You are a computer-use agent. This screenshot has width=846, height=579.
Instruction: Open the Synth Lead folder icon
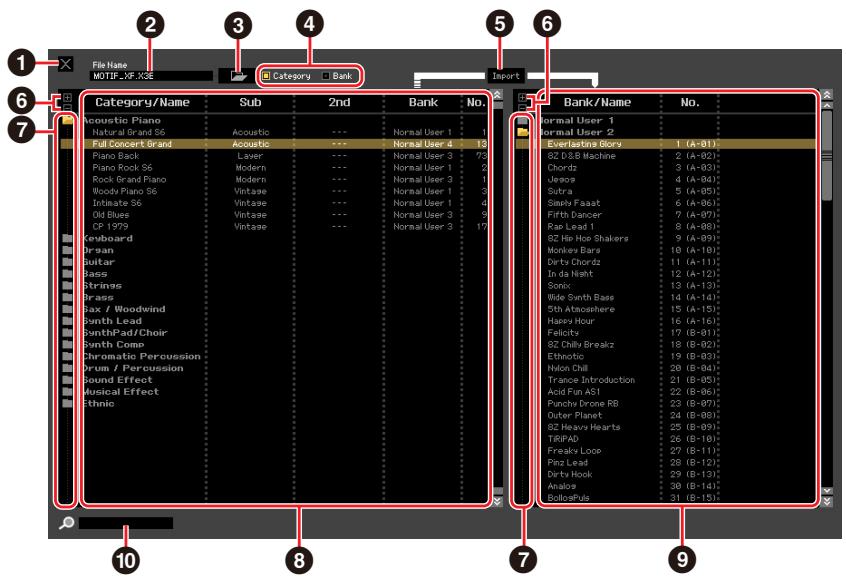[x=67, y=321]
